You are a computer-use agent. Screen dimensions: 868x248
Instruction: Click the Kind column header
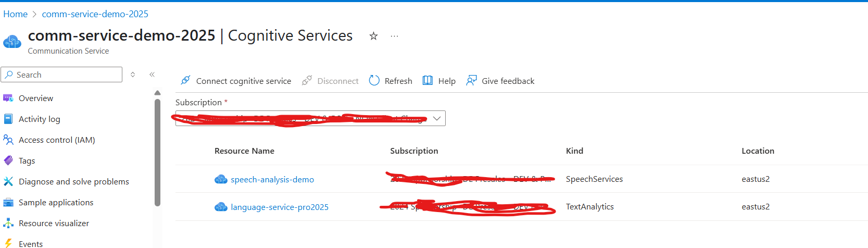[x=574, y=151]
